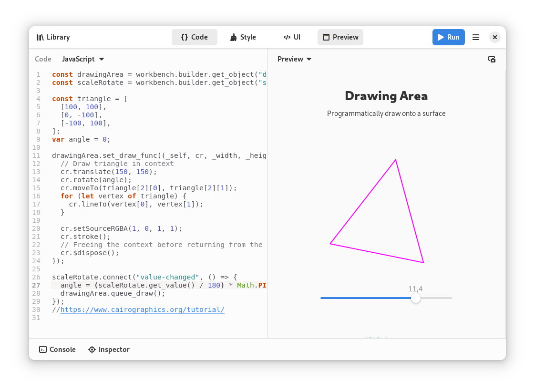Click the cairographics.org tutorial link
This screenshot has height=392, width=535.
[x=142, y=310]
